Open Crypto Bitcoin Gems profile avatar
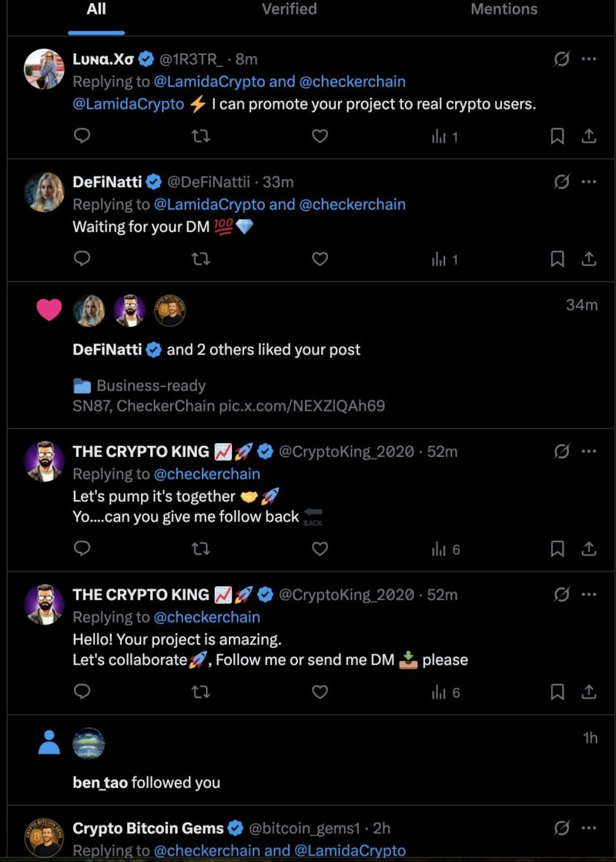This screenshot has height=862, width=616. 44,838
